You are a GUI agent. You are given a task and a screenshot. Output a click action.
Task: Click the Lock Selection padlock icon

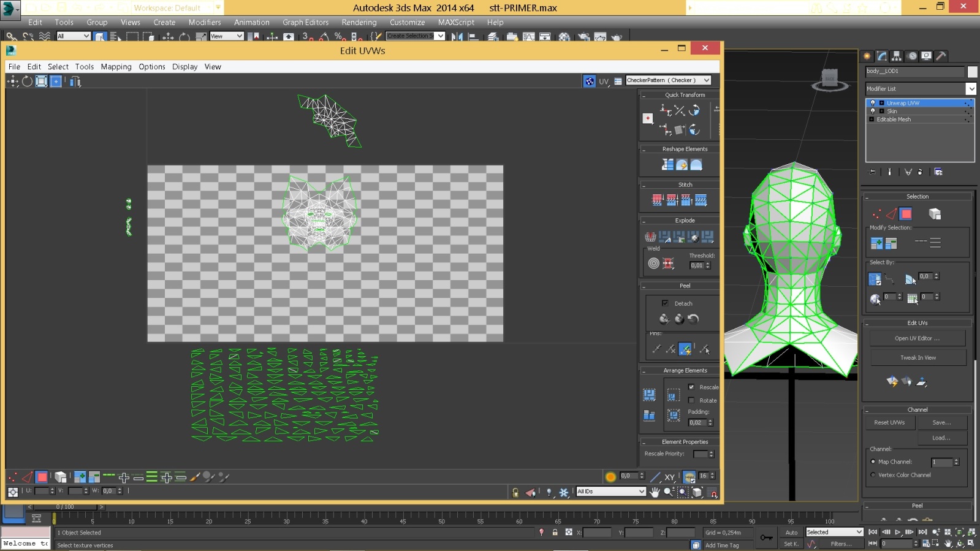point(515,492)
